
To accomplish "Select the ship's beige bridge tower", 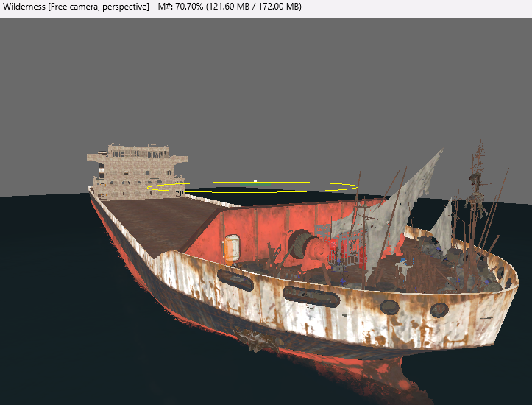I will pyautogui.click(x=137, y=172).
